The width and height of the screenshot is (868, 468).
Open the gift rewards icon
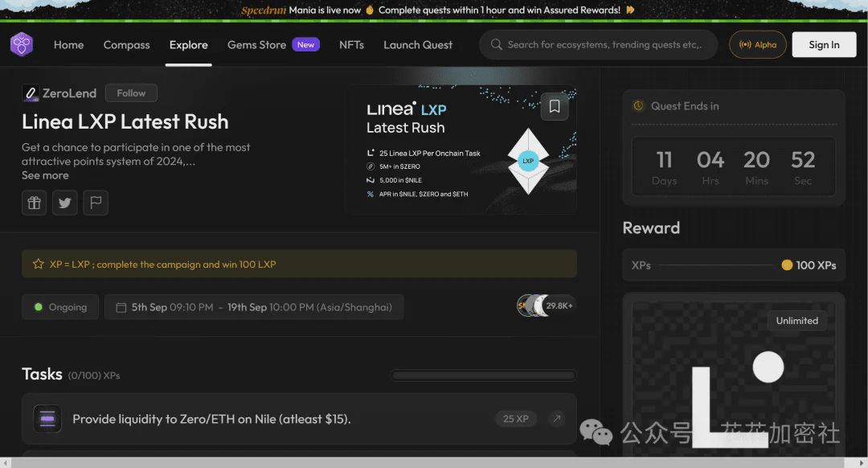pos(35,203)
